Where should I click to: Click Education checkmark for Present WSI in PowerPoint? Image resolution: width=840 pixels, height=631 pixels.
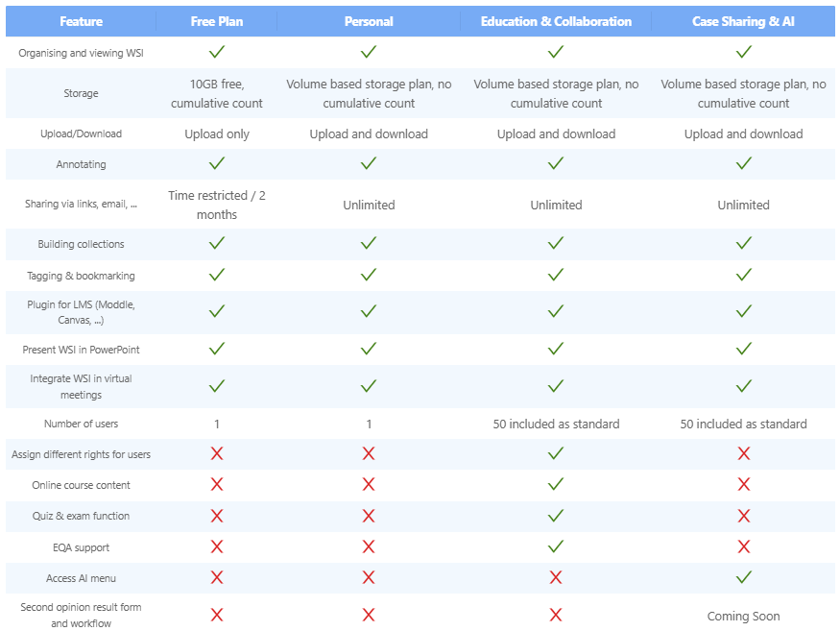pos(556,350)
